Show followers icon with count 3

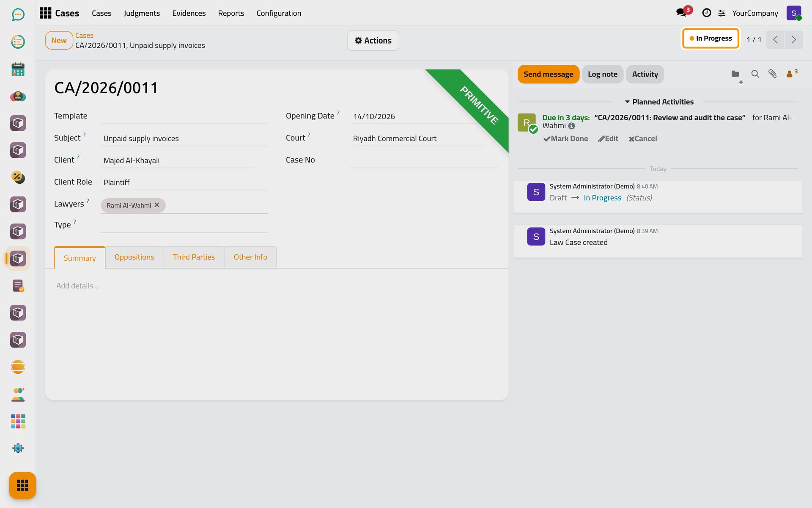[792, 74]
